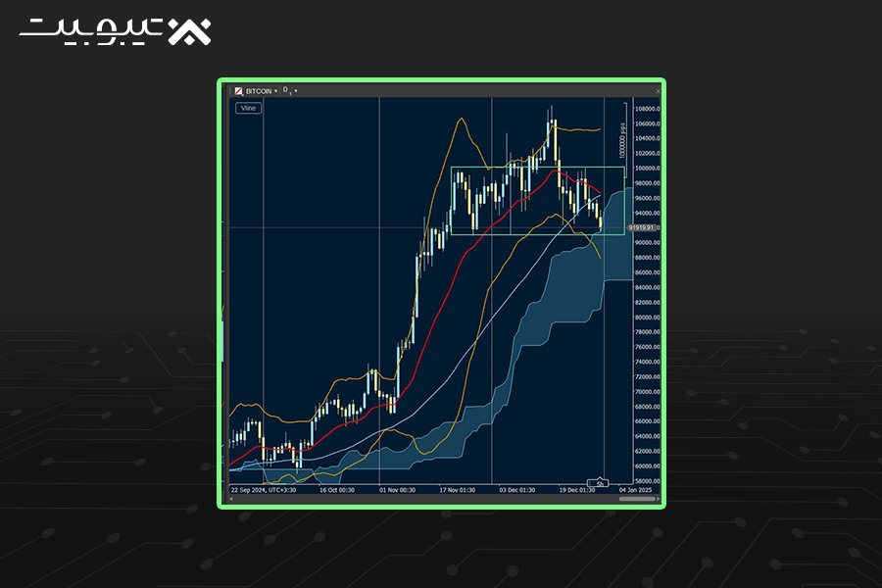This screenshot has height=588, width=882.
Task: Click the '04 Jan 2025' date label
Action: point(636,490)
